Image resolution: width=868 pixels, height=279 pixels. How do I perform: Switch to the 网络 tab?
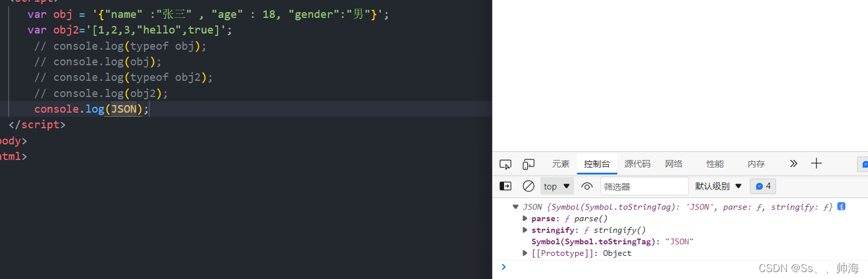674,164
